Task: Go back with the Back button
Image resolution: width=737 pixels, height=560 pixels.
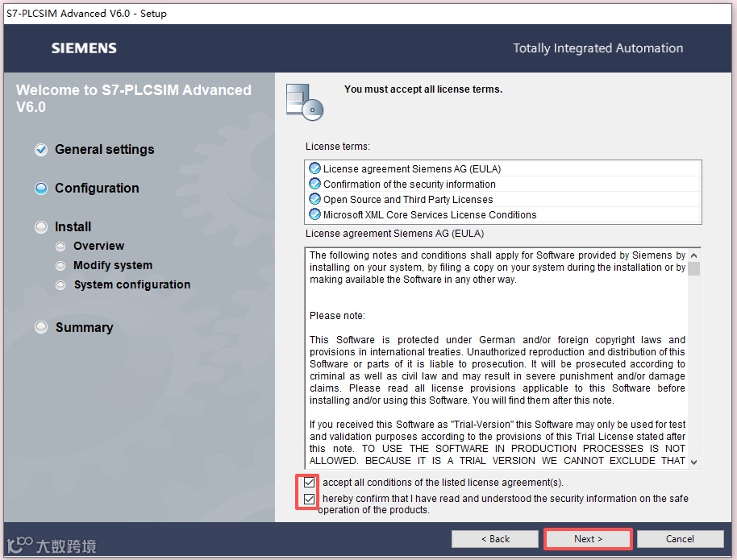Action: 495,539
